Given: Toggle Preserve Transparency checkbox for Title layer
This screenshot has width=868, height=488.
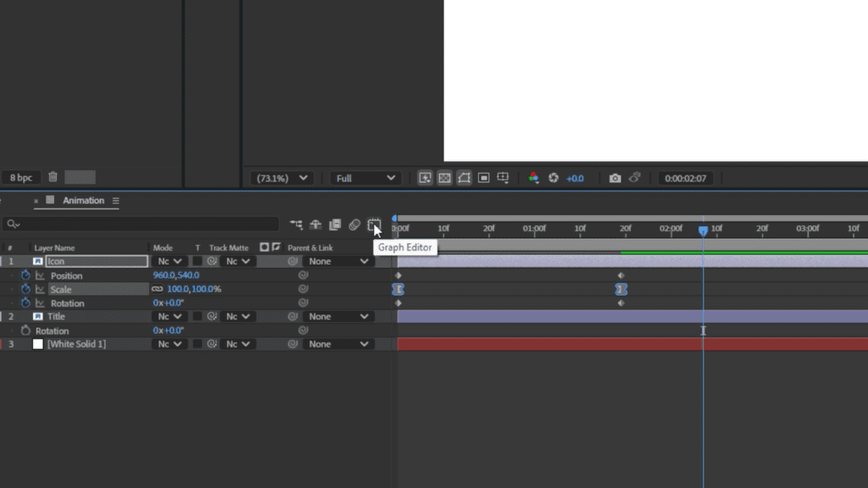Looking at the screenshot, I should click(198, 317).
